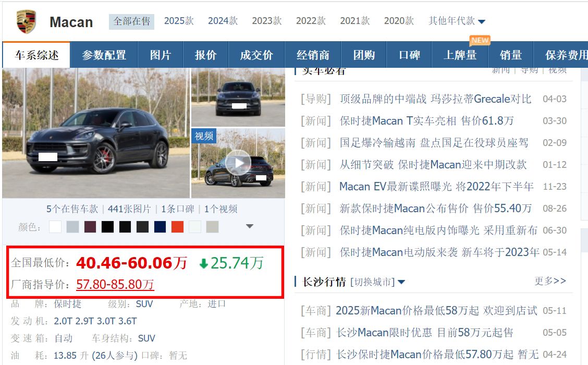
Task: Open the 经销商 tab
Action: [x=313, y=55]
